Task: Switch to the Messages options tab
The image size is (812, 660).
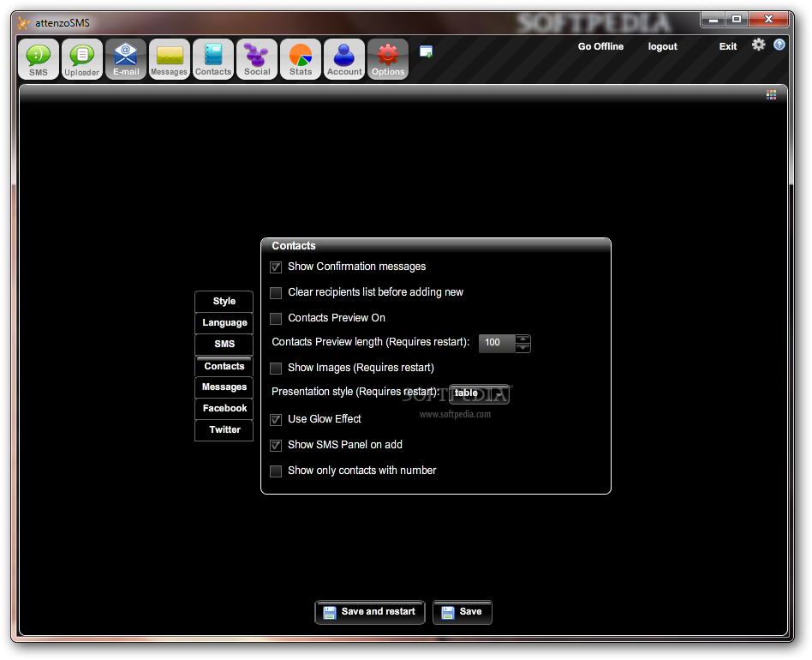Action: (x=224, y=387)
